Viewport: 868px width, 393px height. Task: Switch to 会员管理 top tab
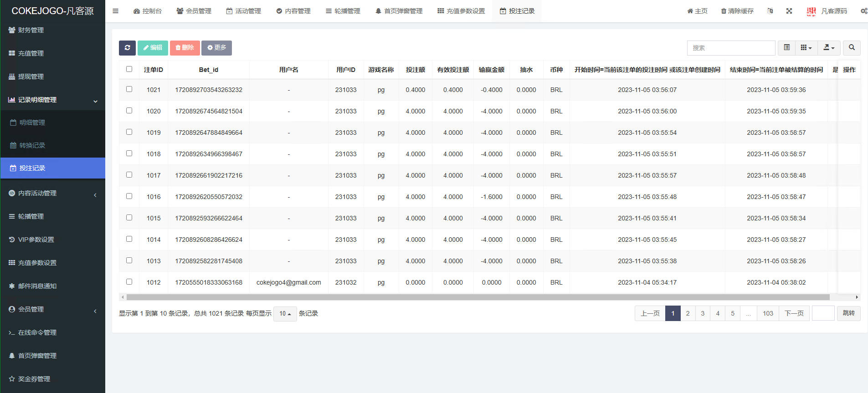coord(194,11)
